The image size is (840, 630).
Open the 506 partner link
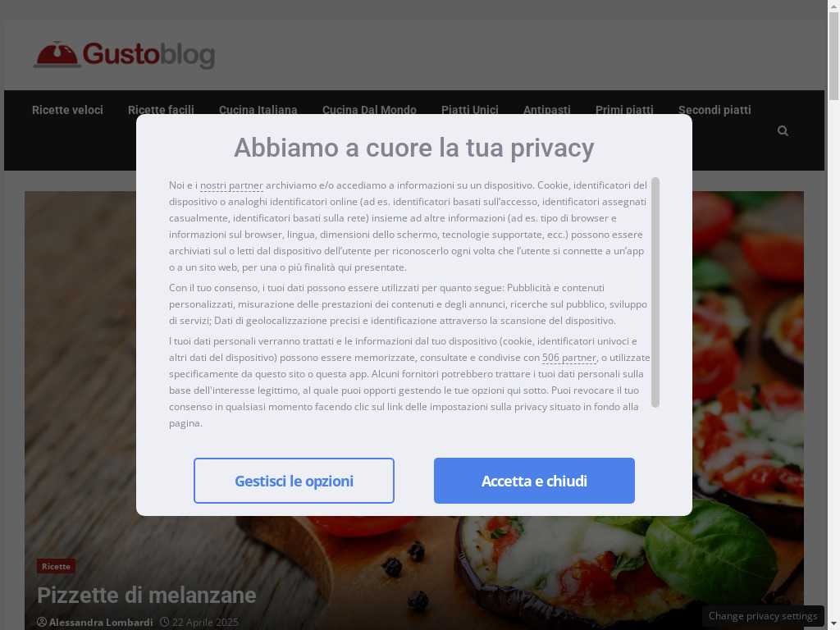pyautogui.click(x=569, y=358)
